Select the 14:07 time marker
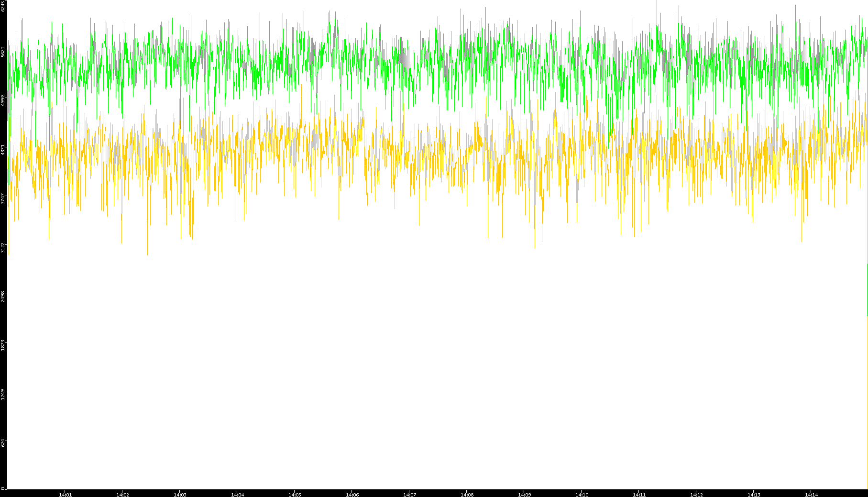Image resolution: width=868 pixels, height=497 pixels. [x=409, y=495]
